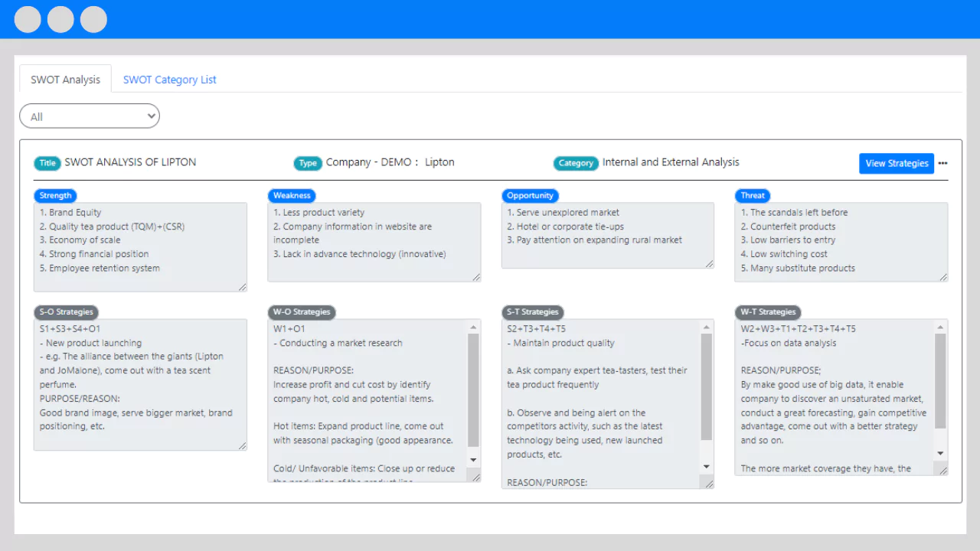The height and width of the screenshot is (551, 980).
Task: Click the line '5. Many substitute products'
Action: [798, 268]
